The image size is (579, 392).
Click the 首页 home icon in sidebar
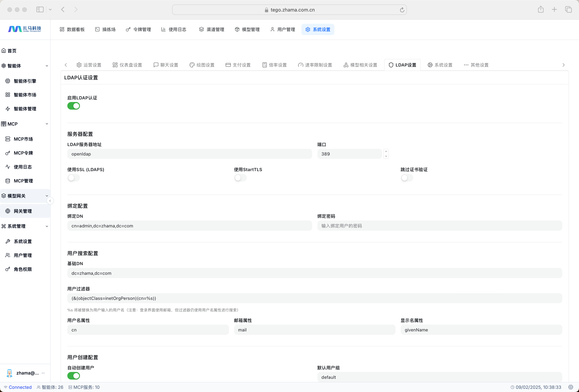4,51
